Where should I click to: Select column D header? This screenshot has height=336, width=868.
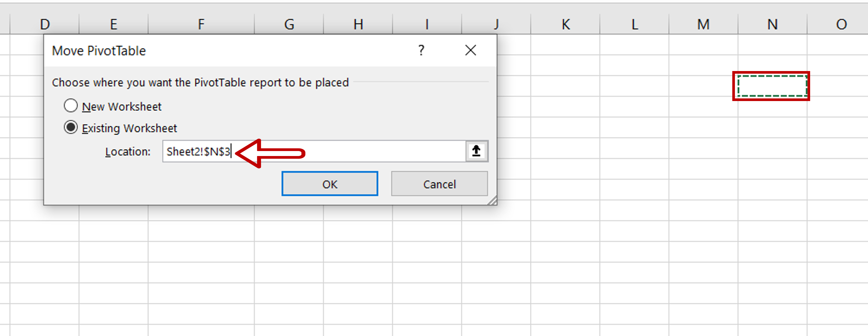(44, 24)
